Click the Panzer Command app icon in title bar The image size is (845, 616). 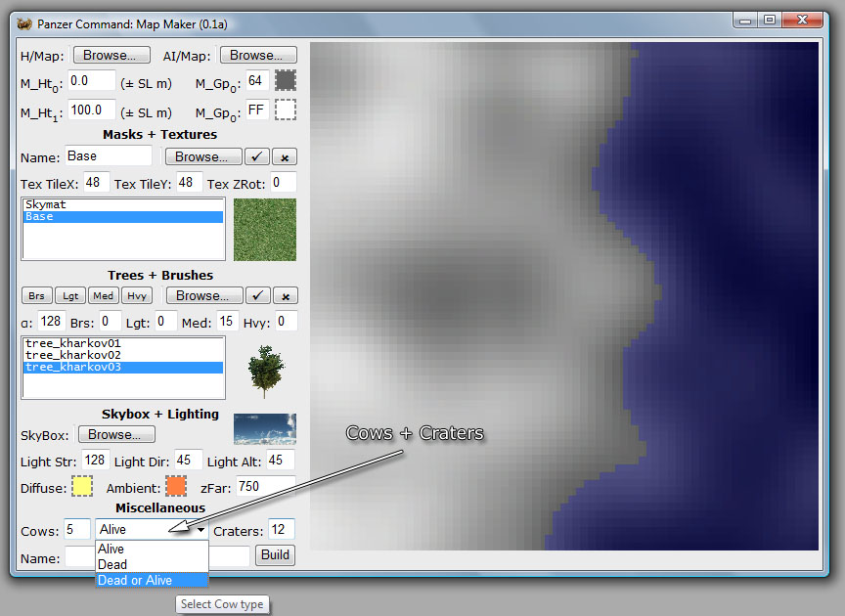point(24,24)
